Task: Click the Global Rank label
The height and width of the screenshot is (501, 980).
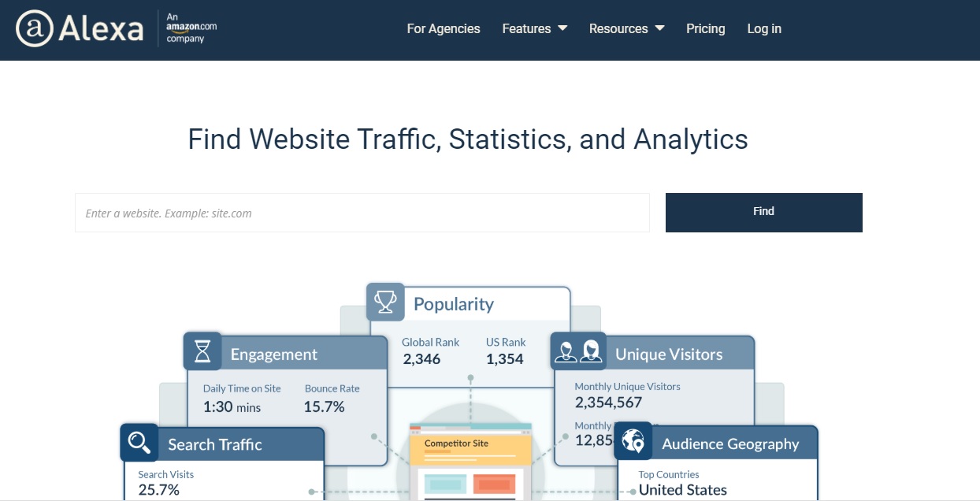Action: (x=430, y=342)
